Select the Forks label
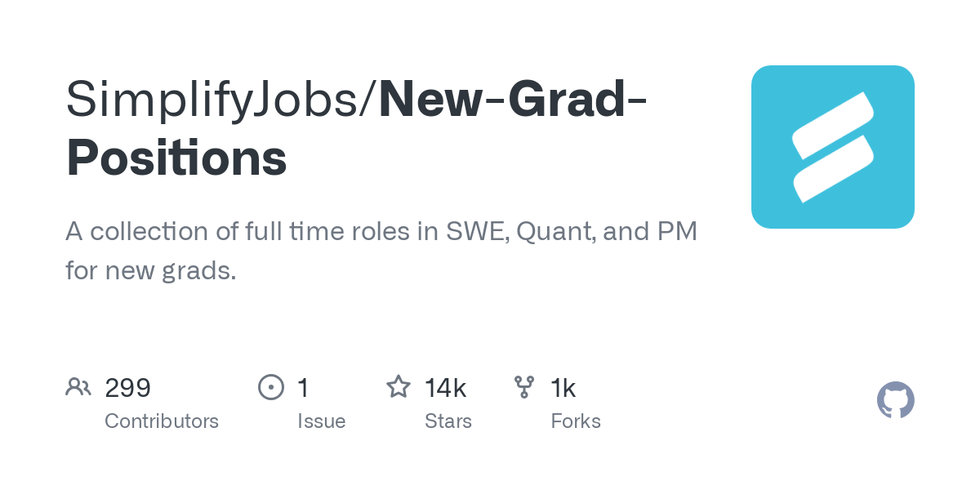The width and height of the screenshot is (980, 490). click(x=575, y=421)
